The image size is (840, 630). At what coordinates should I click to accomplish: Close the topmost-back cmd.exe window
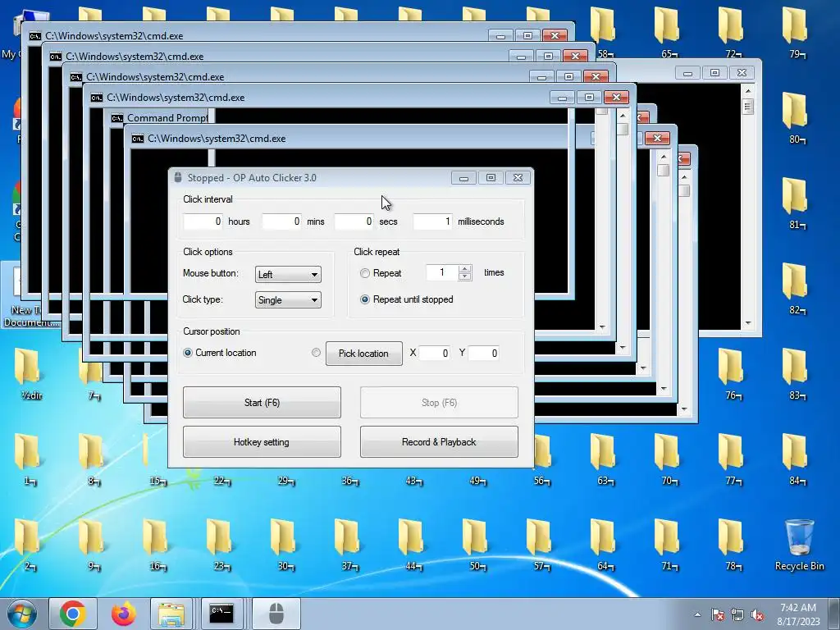click(x=555, y=35)
